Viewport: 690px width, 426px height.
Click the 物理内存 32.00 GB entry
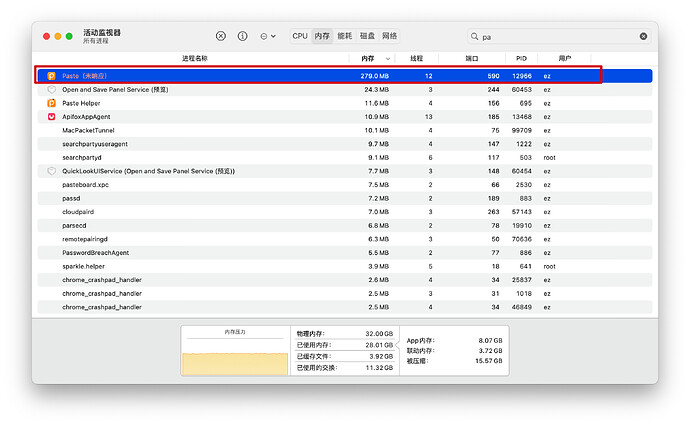[x=345, y=334]
